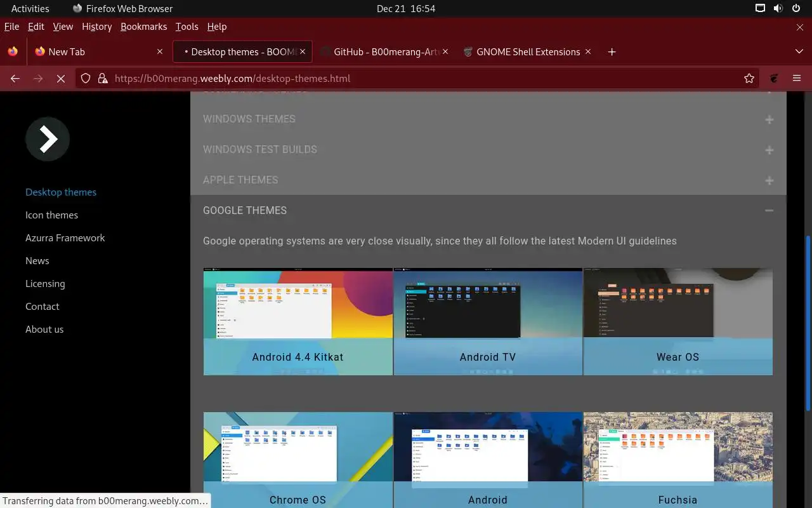This screenshot has width=812, height=508.
Task: Open the News page link
Action: pyautogui.click(x=37, y=260)
